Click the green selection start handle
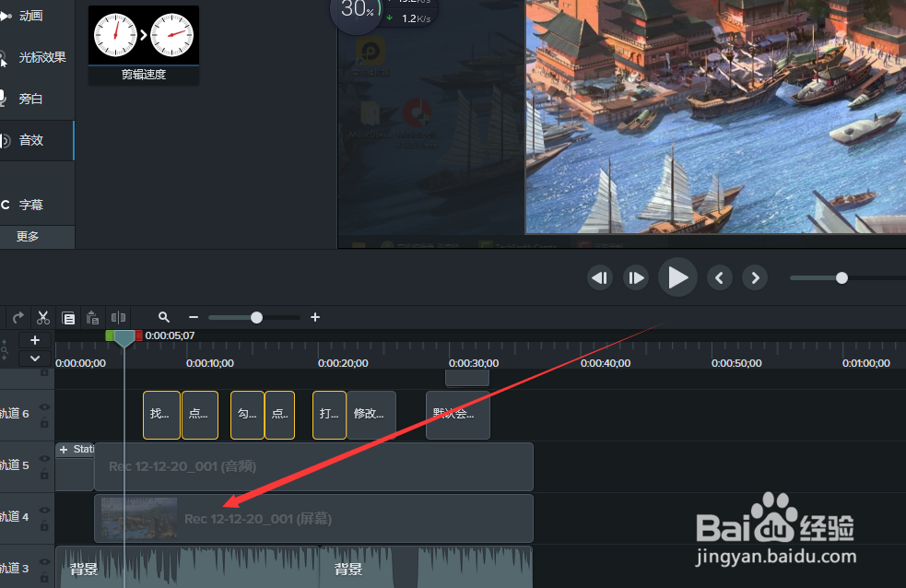 click(x=110, y=335)
